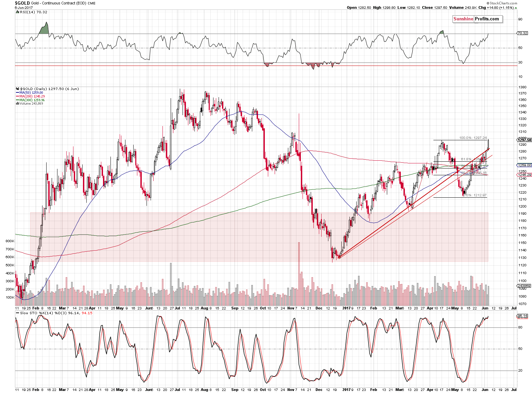Click the CME exchange label
This screenshot has height=393, width=532.
[x=92, y=3]
